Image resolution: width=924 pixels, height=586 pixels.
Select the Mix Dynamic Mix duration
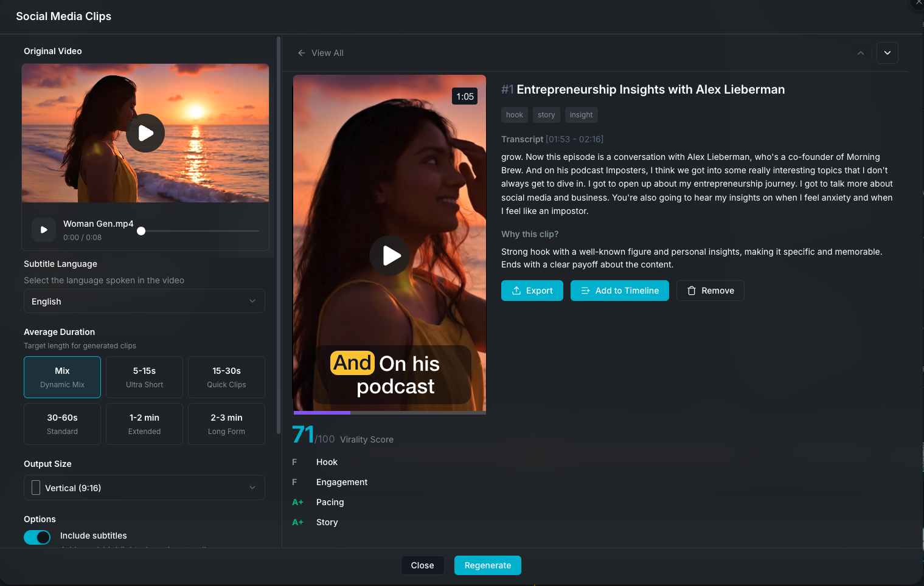point(62,377)
